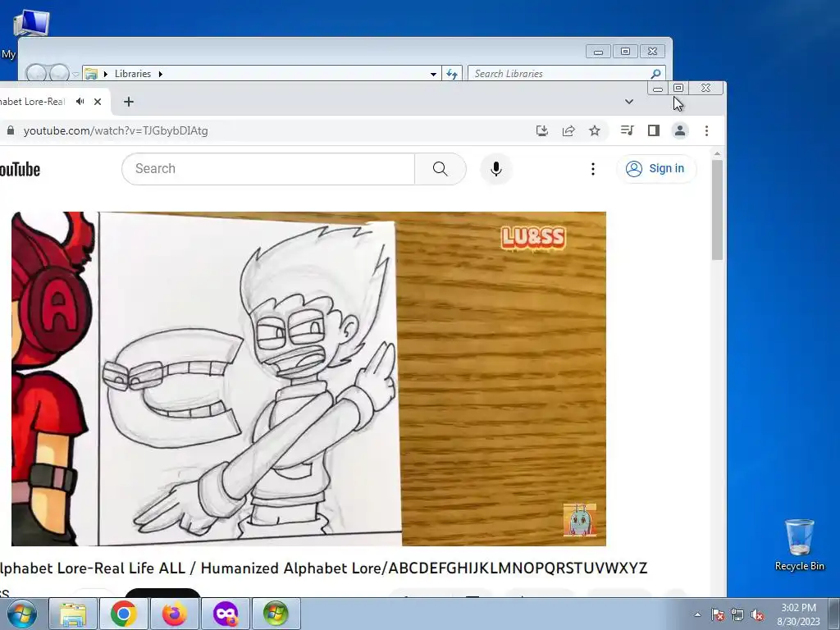Click the install app icon in address bar

[542, 130]
